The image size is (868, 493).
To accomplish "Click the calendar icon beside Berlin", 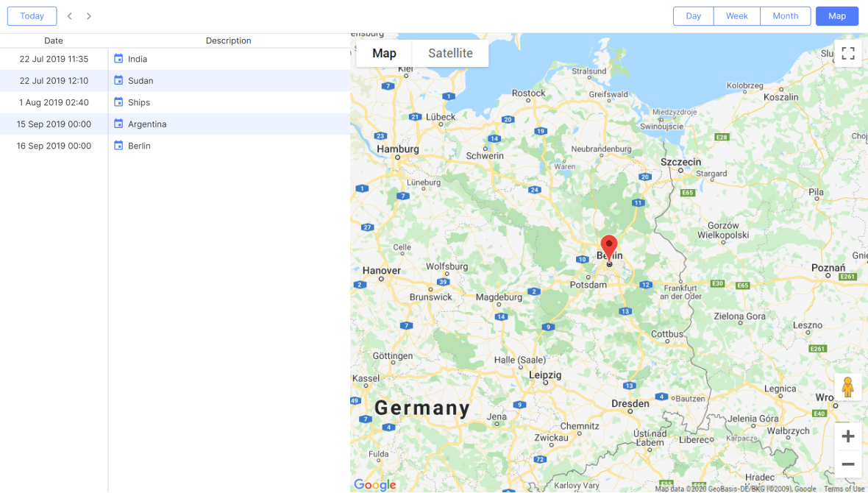I will [118, 146].
